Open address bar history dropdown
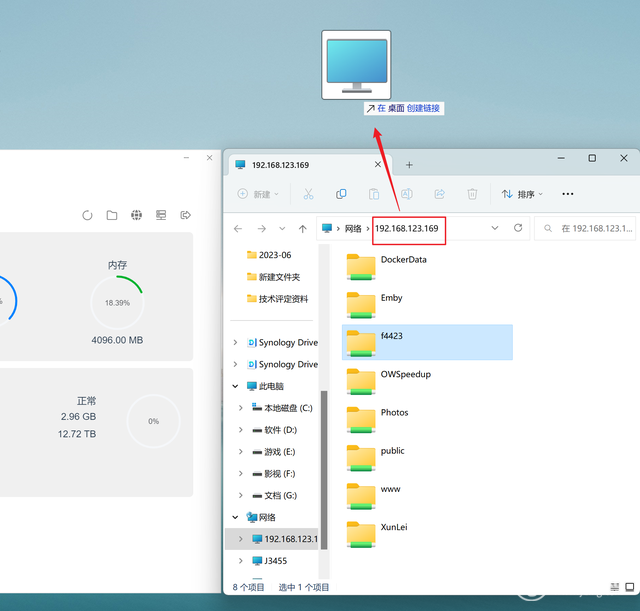The height and width of the screenshot is (611, 640). pos(495,228)
